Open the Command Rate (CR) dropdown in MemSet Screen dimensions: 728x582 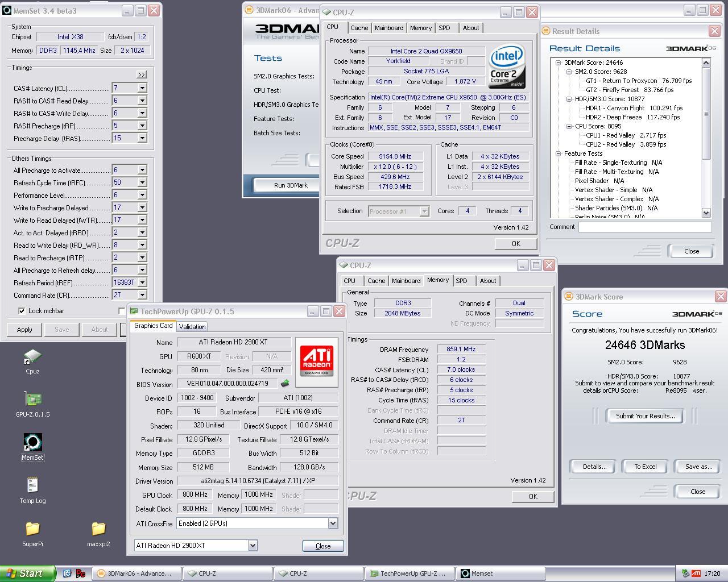tap(142, 295)
